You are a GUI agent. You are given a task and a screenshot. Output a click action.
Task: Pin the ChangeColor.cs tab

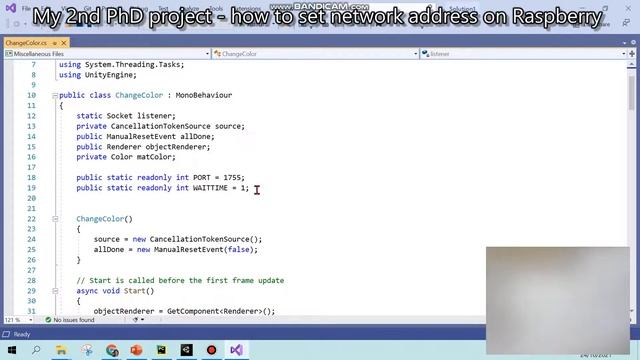(55, 43)
